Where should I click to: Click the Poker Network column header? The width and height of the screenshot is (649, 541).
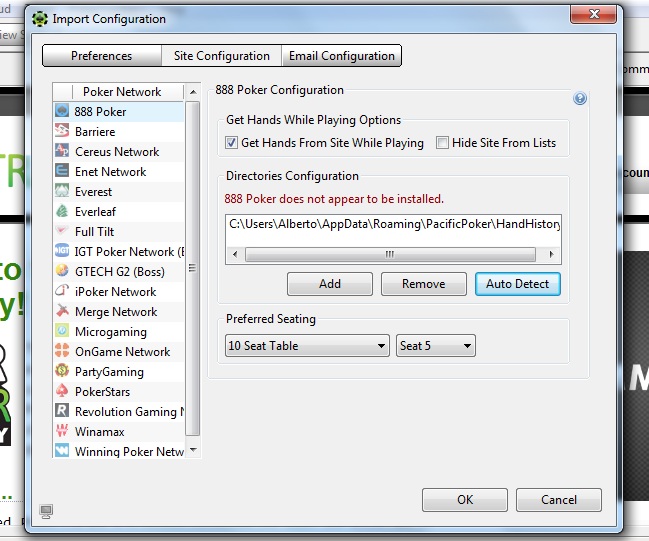(x=122, y=92)
